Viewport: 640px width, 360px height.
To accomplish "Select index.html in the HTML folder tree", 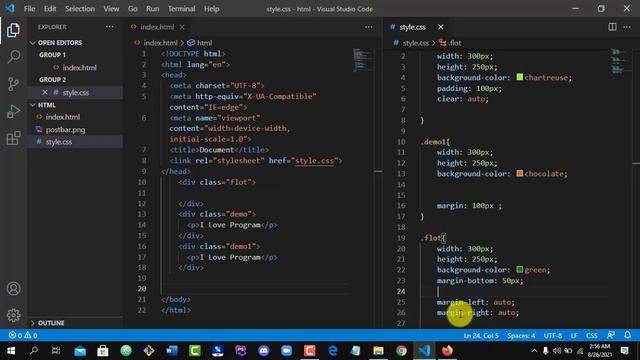I will coord(63,117).
